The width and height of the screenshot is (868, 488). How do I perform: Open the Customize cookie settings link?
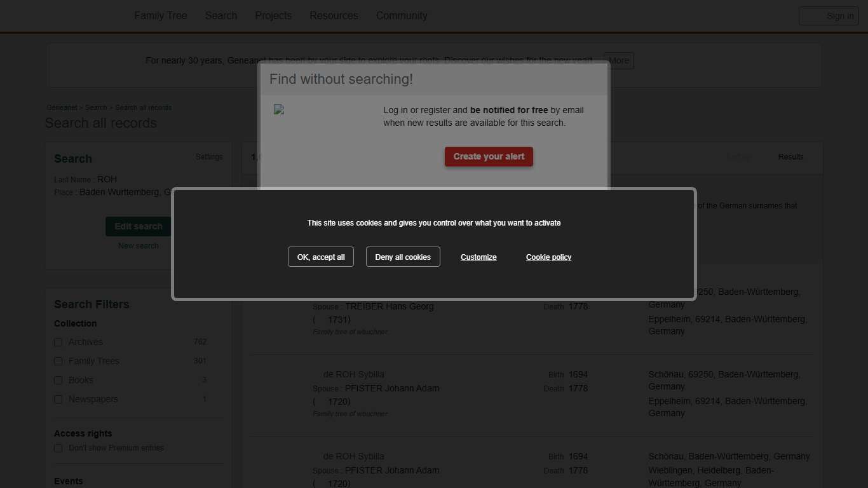click(x=478, y=257)
